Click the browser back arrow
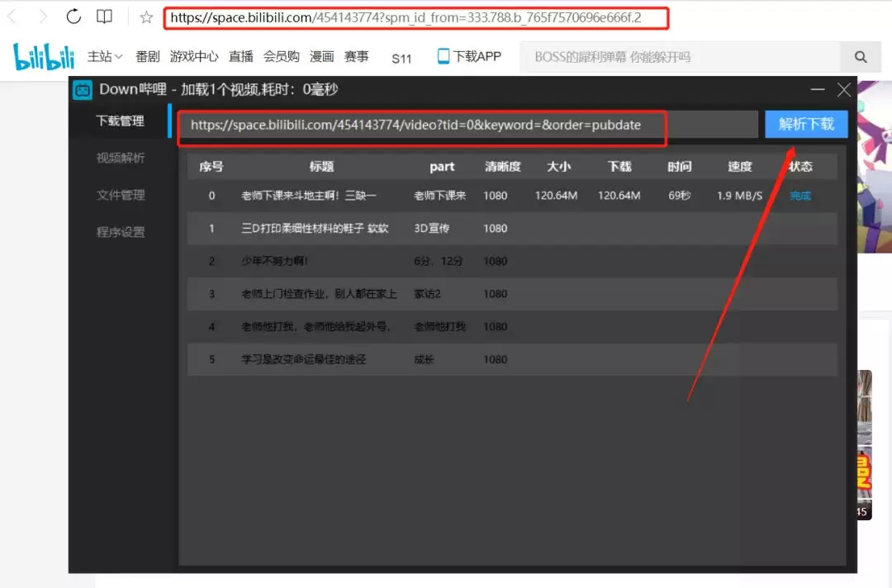 (x=12, y=17)
